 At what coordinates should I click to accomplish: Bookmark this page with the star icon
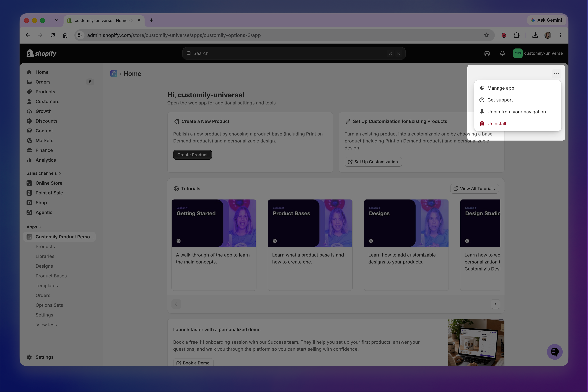point(486,35)
